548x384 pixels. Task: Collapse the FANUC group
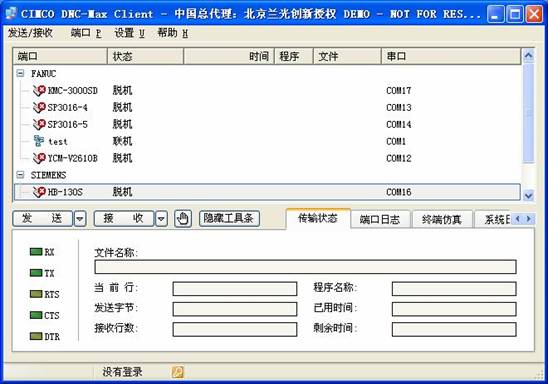[21, 73]
